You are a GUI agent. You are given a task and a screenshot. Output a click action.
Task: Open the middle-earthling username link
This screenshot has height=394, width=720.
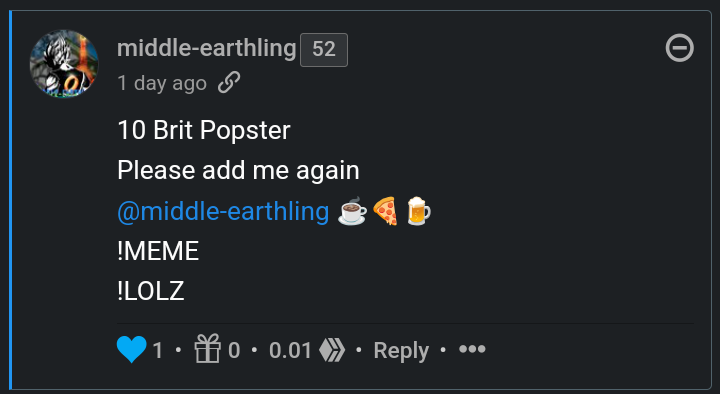pos(207,48)
